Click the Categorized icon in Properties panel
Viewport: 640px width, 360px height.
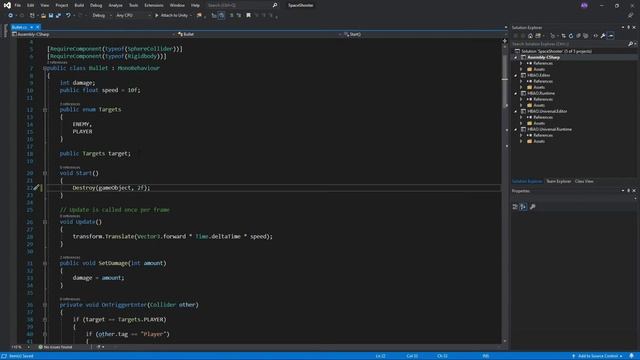click(x=515, y=207)
